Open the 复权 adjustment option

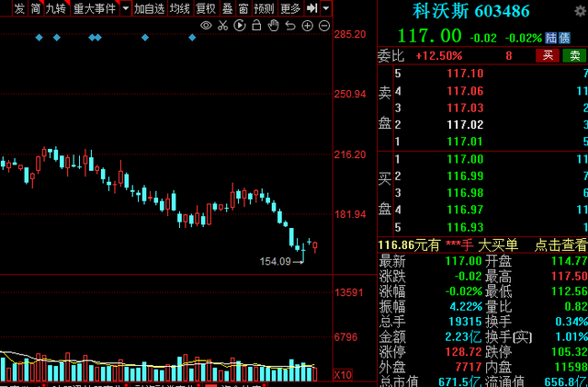(206, 8)
